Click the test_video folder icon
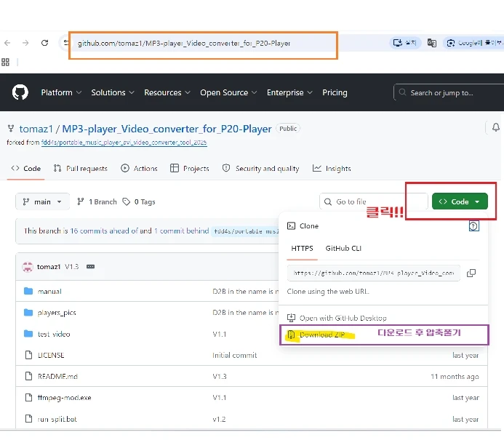 [28, 334]
